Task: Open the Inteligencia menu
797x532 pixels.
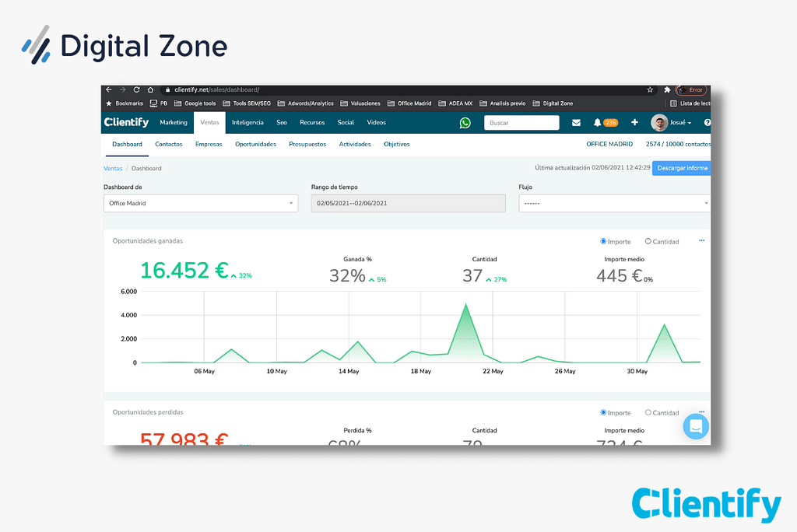Action: 248,123
